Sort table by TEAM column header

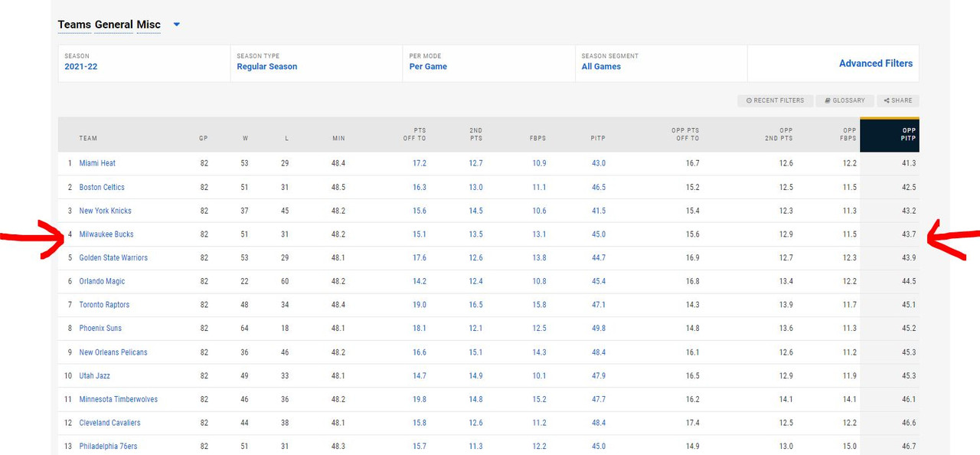tap(88, 139)
